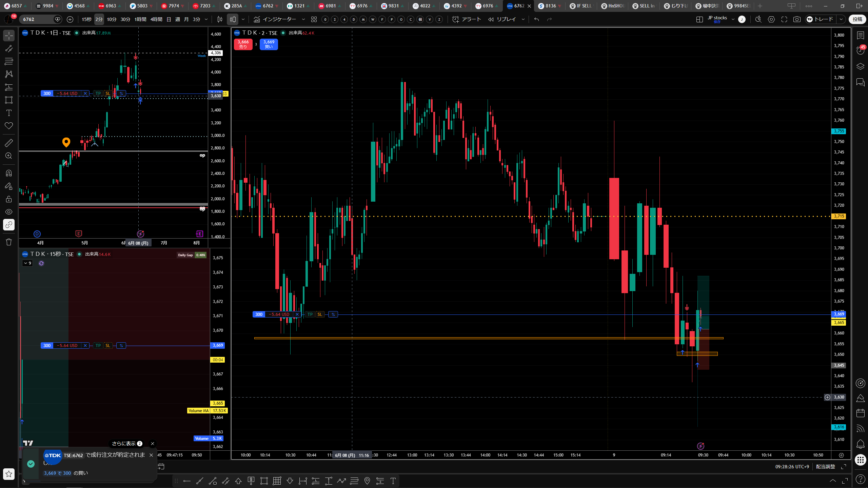
Task: Open the forecasting and measurement tools
Action: pyautogui.click(x=9, y=87)
